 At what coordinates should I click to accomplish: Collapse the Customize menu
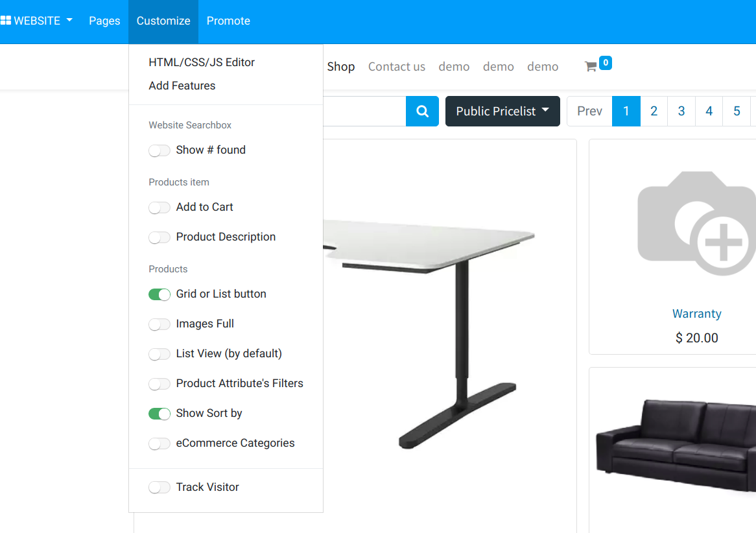coord(163,21)
